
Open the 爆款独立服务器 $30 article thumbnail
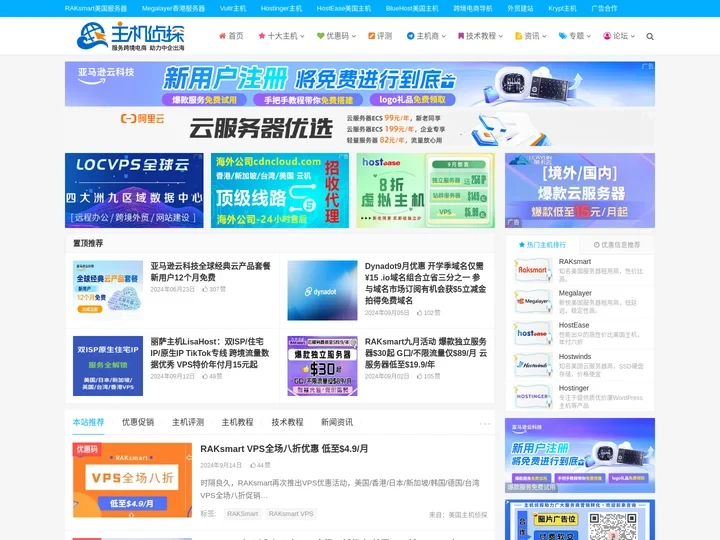coord(322,366)
